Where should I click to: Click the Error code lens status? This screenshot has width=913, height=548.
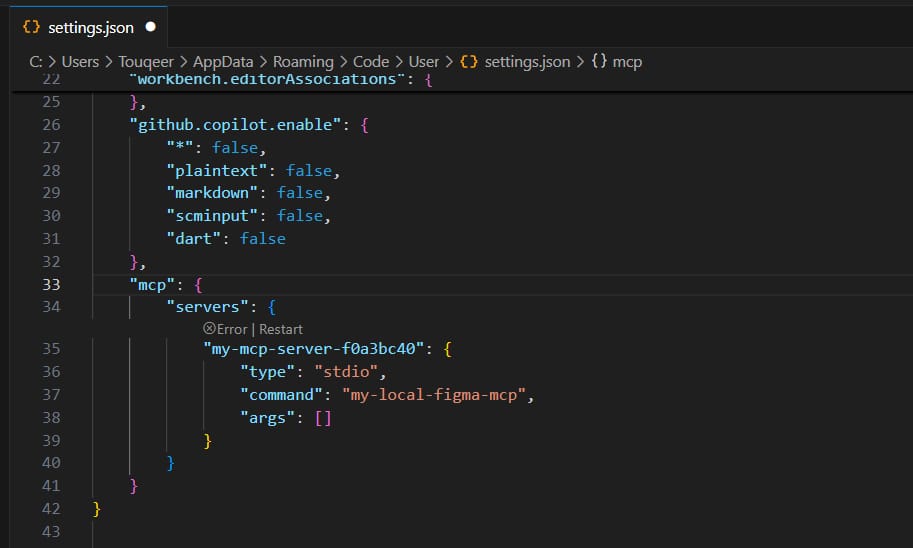pyautogui.click(x=231, y=329)
